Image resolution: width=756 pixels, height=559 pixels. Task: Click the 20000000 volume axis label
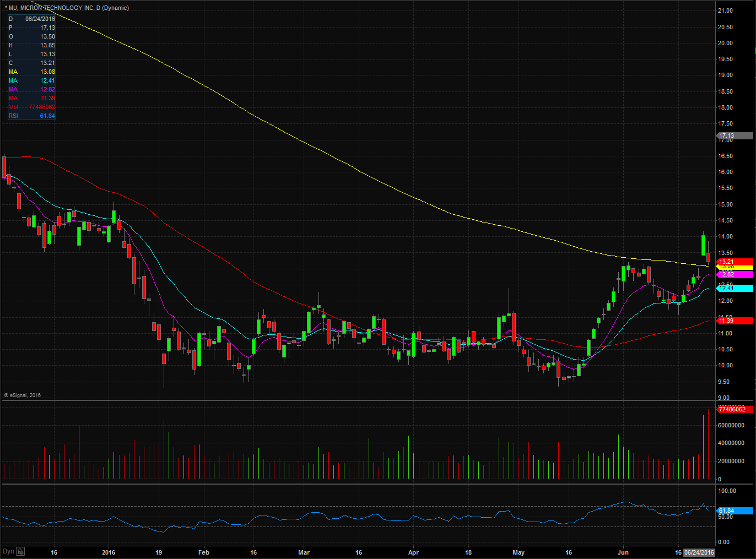pyautogui.click(x=731, y=461)
